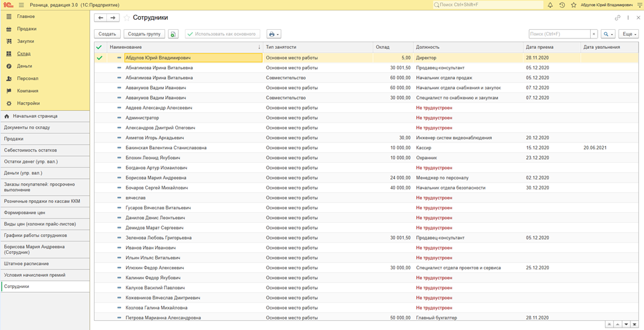The image size is (644, 330).
Task: Click the Создать группу button
Action: (144, 34)
